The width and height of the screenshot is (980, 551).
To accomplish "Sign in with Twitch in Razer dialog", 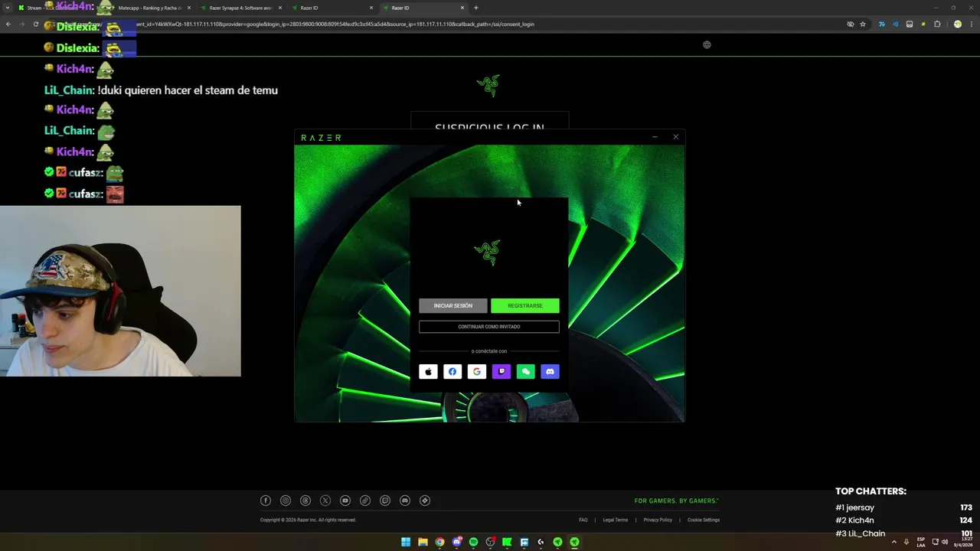I will 501,372.
